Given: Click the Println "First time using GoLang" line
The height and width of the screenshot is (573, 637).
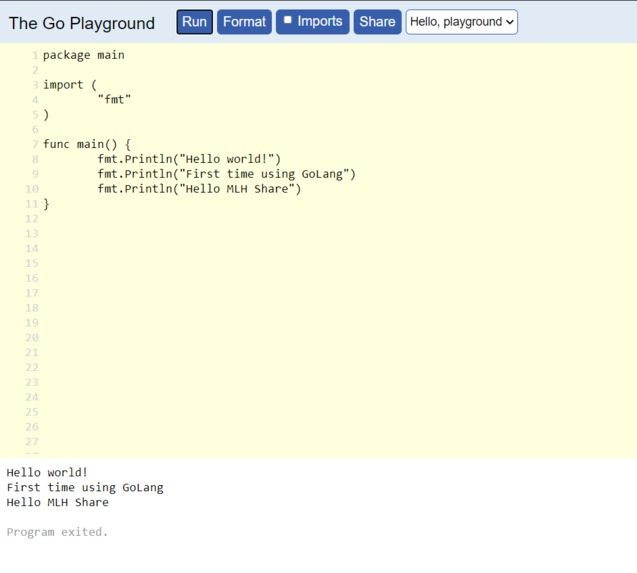Looking at the screenshot, I should click(x=227, y=174).
